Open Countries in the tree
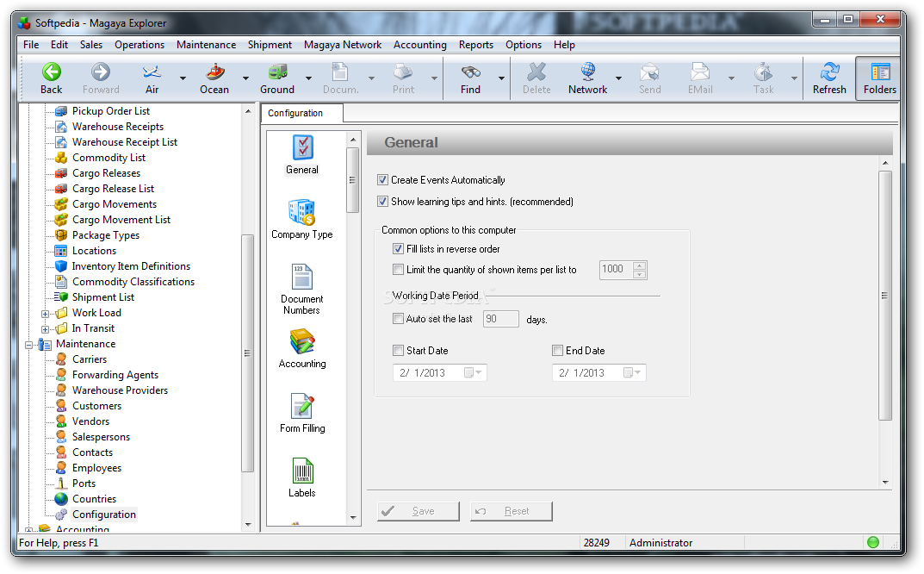 [x=94, y=499]
